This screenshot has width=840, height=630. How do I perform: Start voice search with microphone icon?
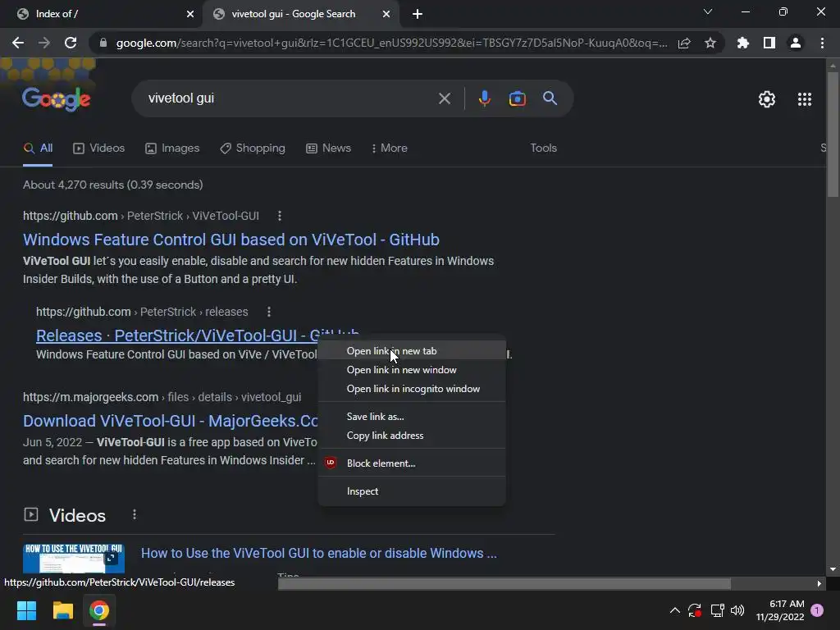pos(484,98)
